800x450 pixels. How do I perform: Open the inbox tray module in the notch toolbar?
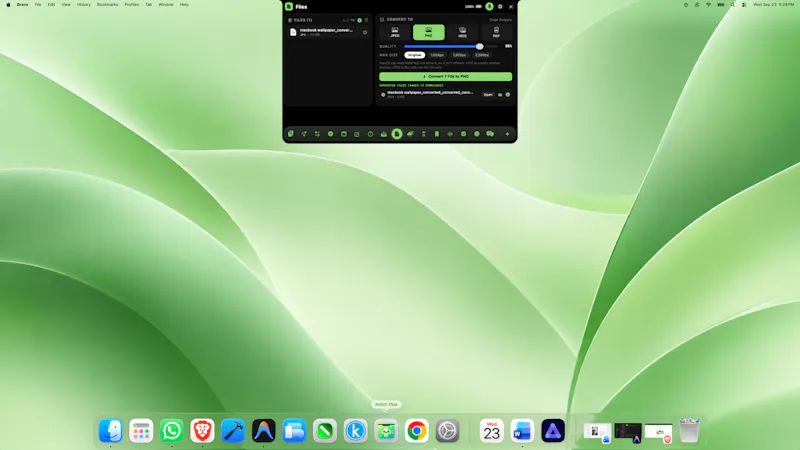[384, 134]
